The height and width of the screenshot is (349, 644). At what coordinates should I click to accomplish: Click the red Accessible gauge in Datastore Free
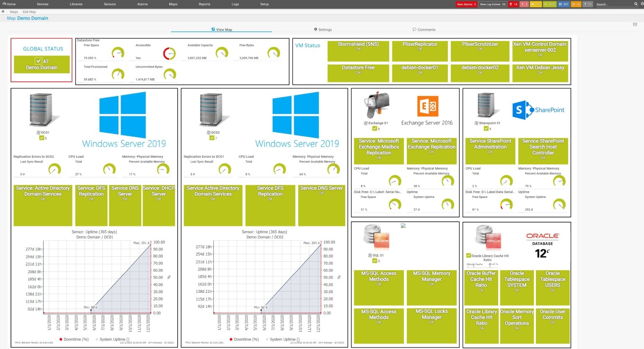[x=169, y=53]
